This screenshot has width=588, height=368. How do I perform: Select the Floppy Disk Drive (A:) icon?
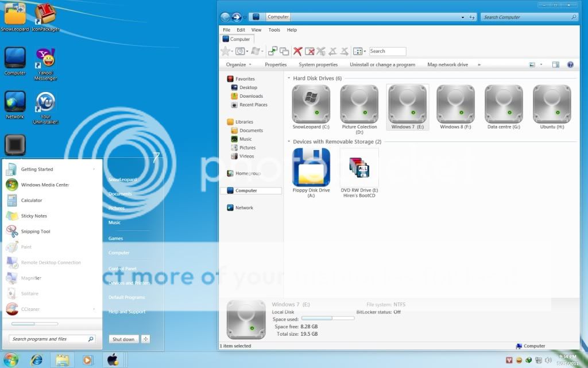pyautogui.click(x=311, y=167)
